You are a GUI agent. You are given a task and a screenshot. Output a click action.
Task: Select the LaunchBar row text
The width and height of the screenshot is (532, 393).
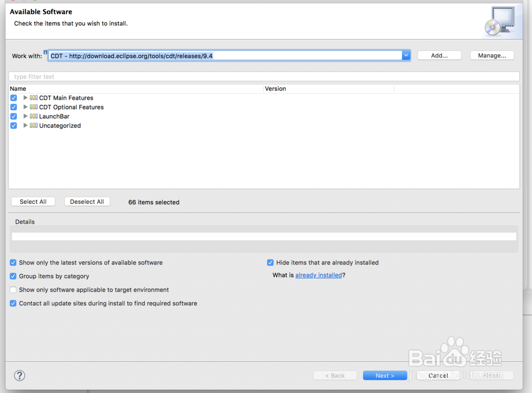(54, 116)
